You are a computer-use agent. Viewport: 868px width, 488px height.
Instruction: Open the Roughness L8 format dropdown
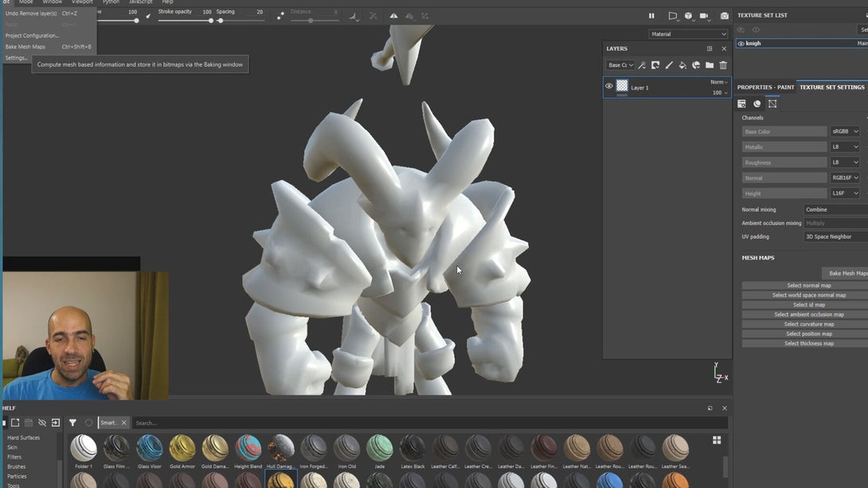click(x=845, y=162)
